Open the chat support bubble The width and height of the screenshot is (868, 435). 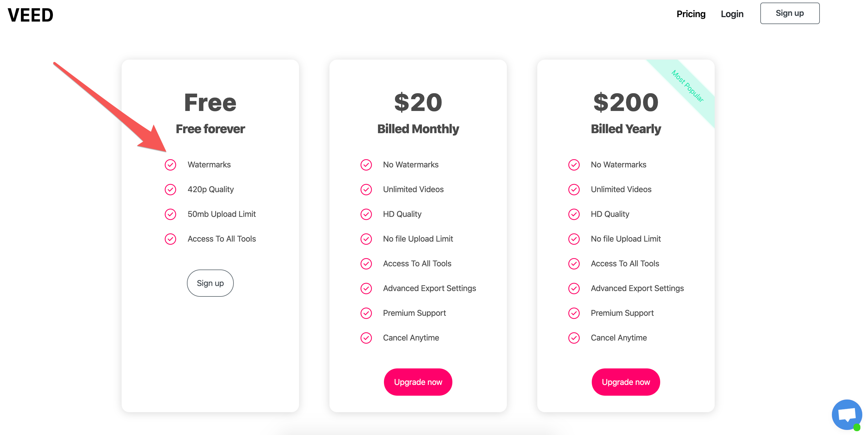point(846,414)
